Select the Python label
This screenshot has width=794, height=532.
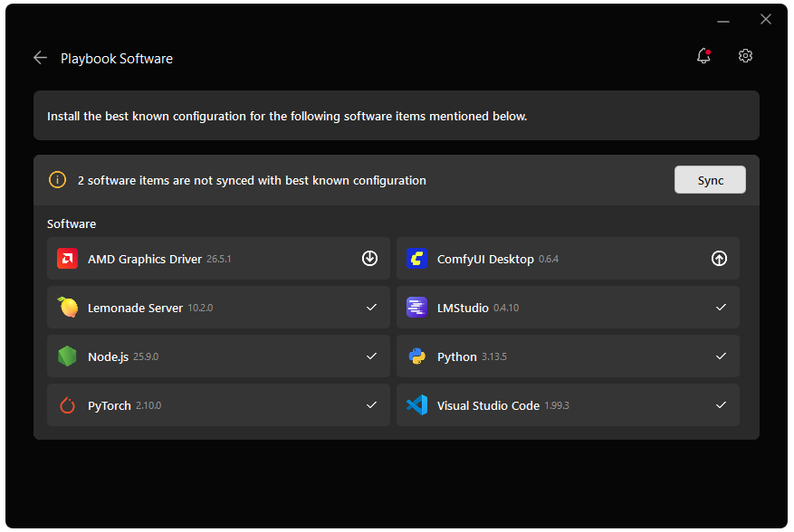pos(456,356)
